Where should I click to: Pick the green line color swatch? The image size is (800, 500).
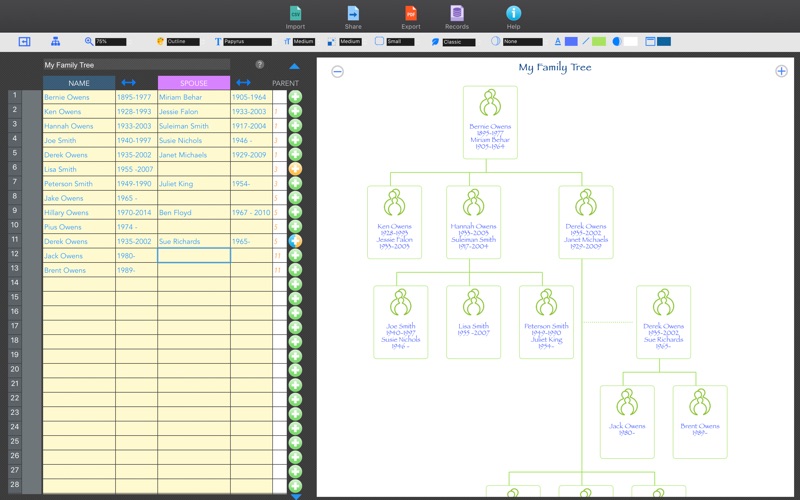[x=598, y=42]
